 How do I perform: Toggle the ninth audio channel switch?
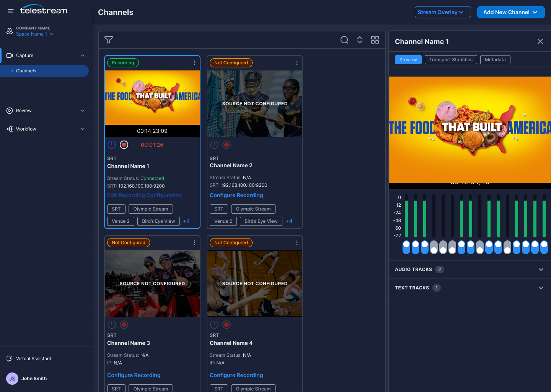(x=480, y=247)
